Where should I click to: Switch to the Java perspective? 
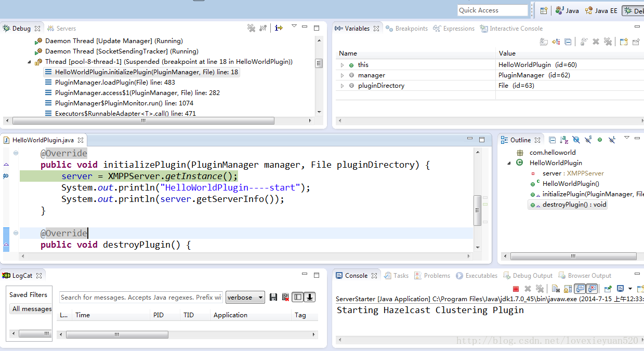click(567, 10)
